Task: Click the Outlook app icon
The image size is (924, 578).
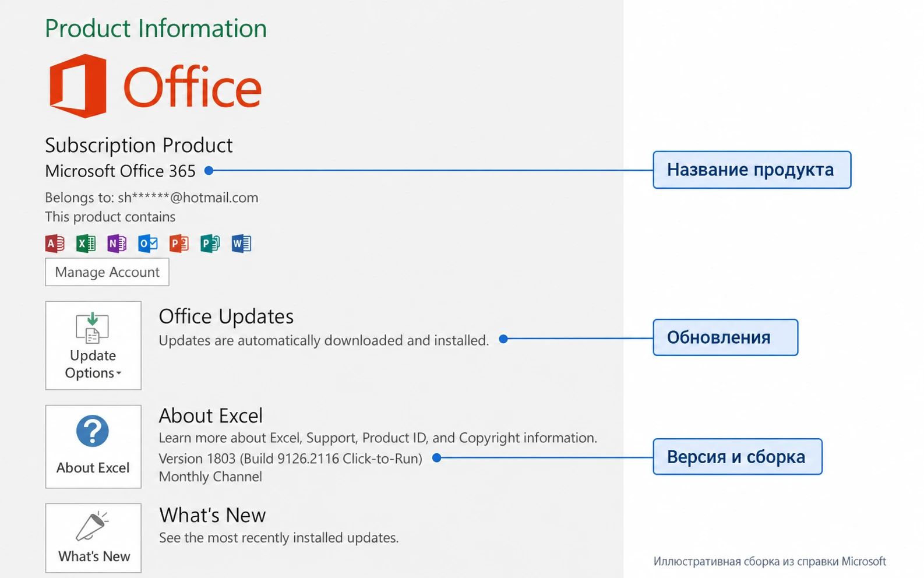Action: click(x=148, y=244)
